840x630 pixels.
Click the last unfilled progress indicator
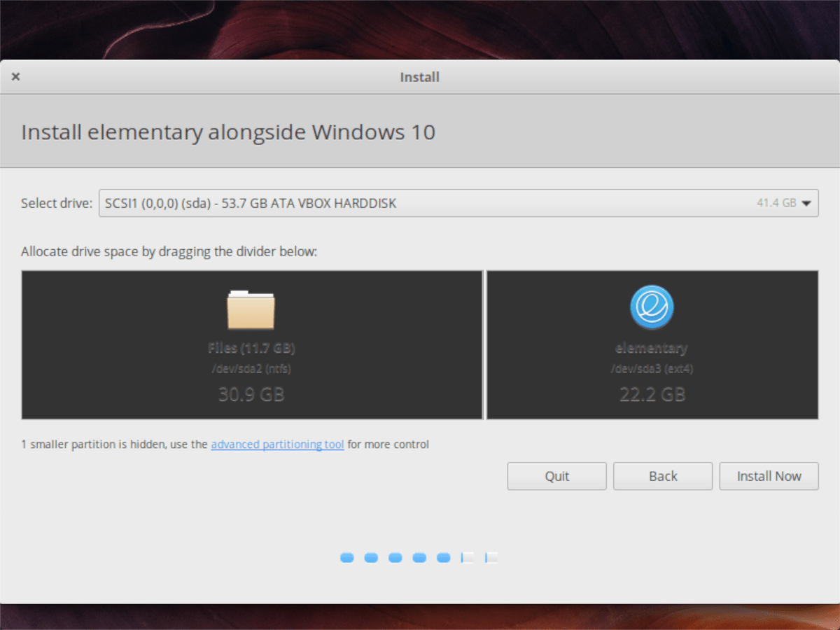tap(491, 558)
